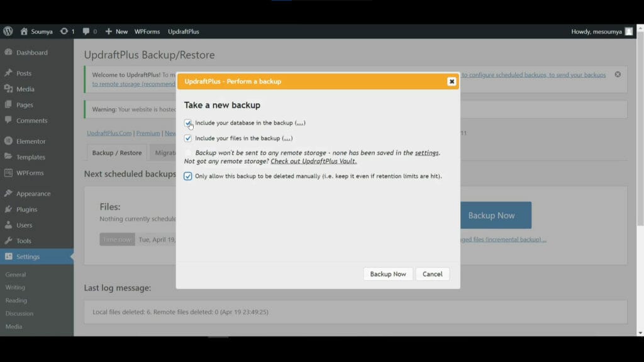
Task: Close the Perform a backup dialog
Action: pyautogui.click(x=452, y=81)
